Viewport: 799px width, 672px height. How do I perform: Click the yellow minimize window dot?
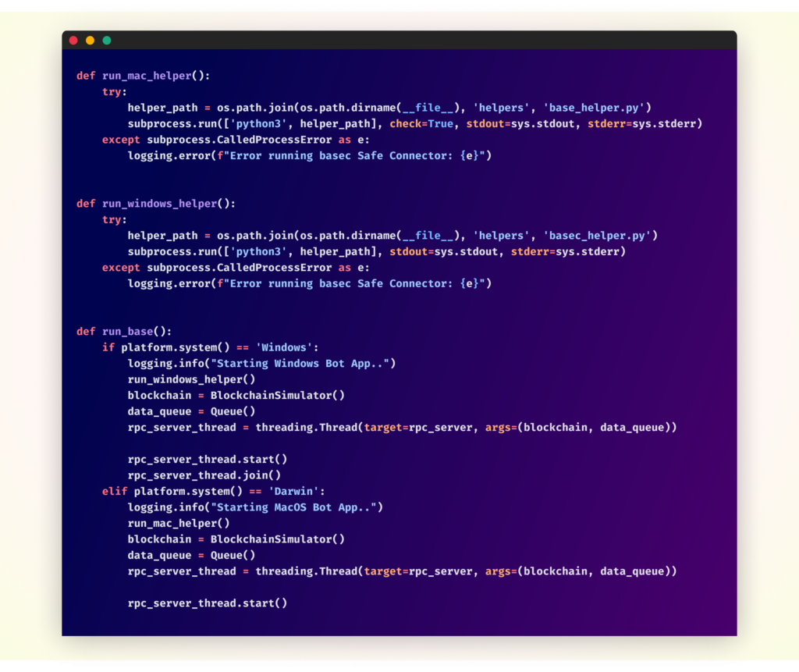pyautogui.click(x=90, y=41)
